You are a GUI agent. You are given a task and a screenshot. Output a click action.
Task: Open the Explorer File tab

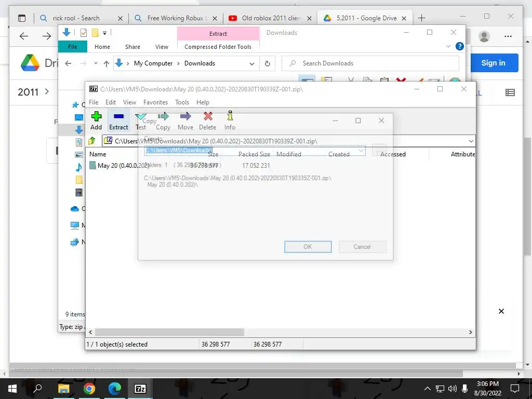[73, 47]
